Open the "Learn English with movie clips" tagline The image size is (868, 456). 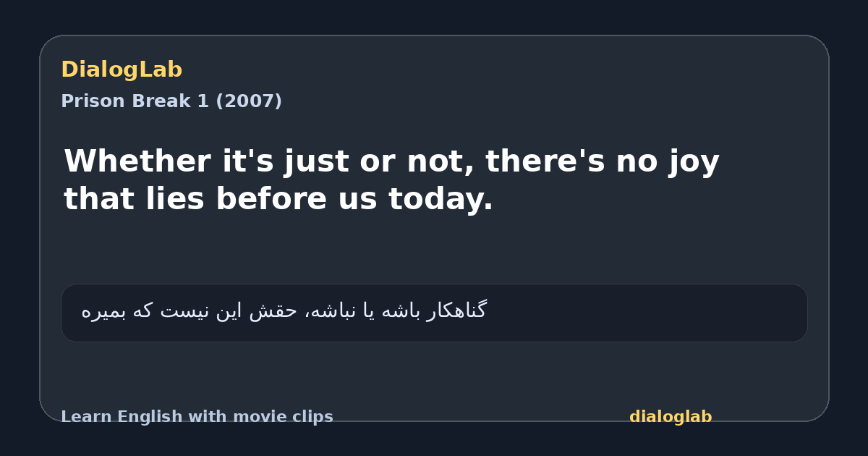click(x=197, y=417)
